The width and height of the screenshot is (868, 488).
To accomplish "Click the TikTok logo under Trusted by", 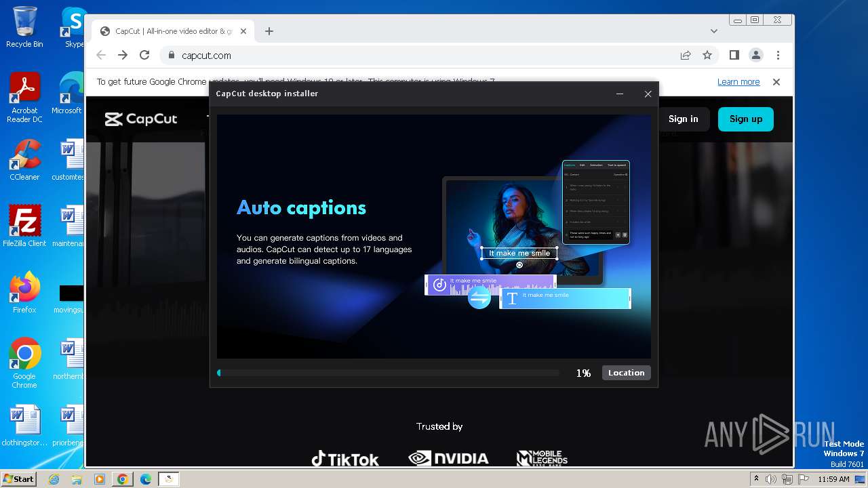I will (344, 459).
